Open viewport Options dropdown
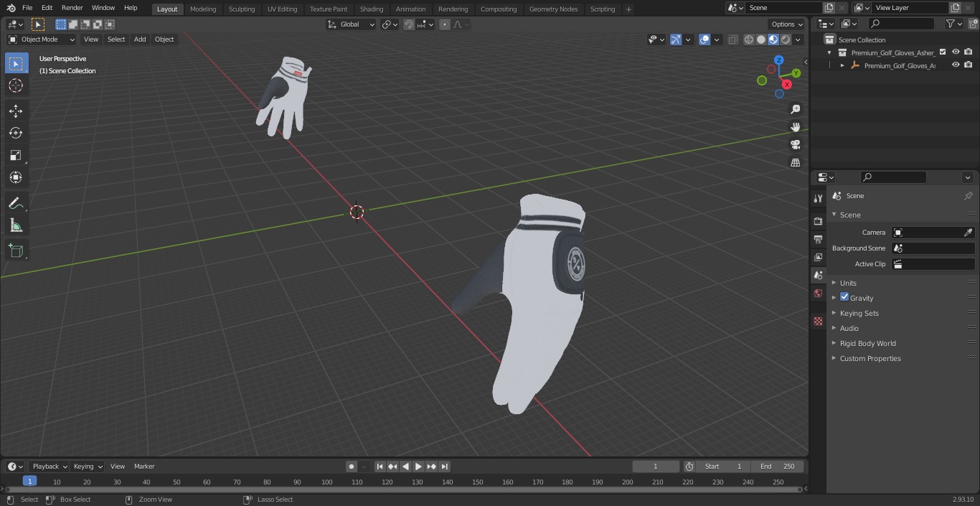980x506 pixels. 786,24
